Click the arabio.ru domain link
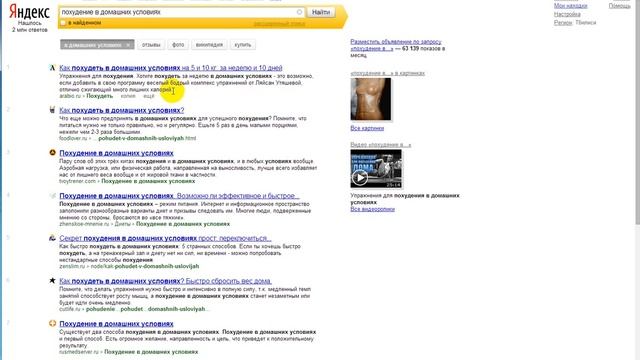640x360 pixels. pos(70,96)
